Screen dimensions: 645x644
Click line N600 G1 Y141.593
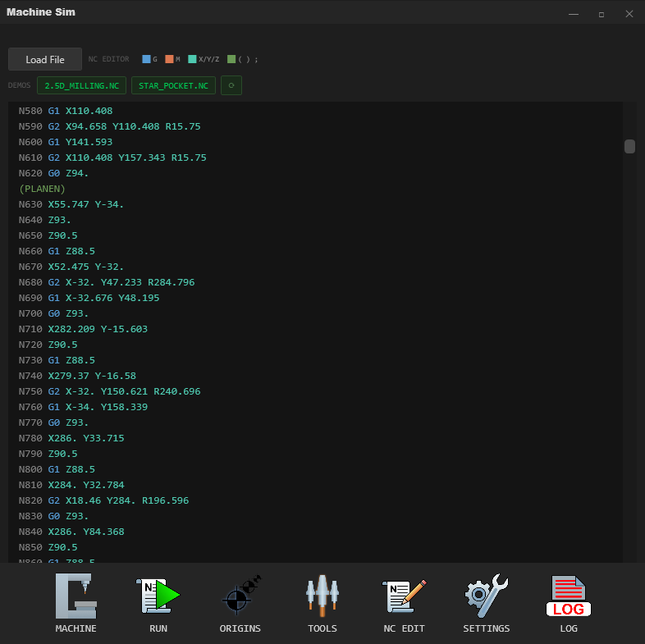(x=66, y=142)
